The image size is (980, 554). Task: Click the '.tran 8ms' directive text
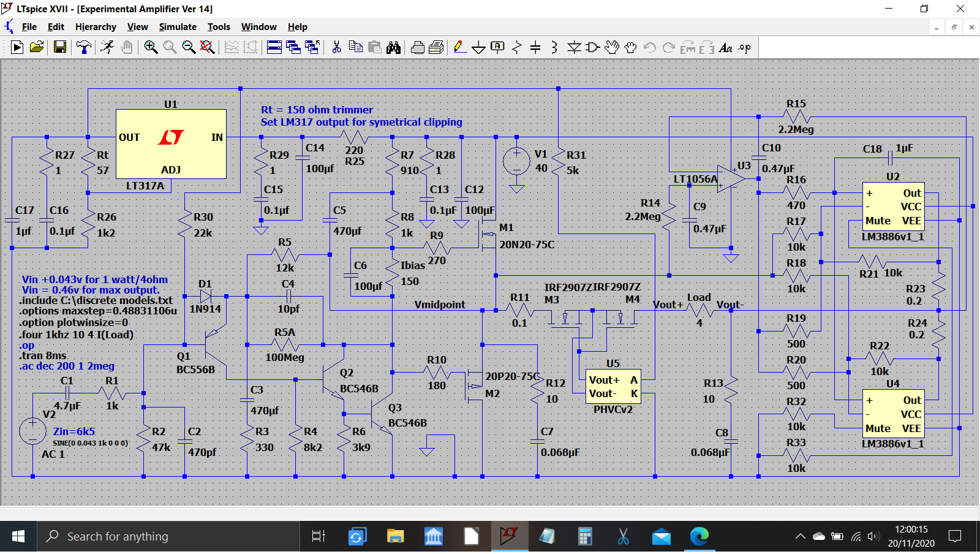coord(43,355)
